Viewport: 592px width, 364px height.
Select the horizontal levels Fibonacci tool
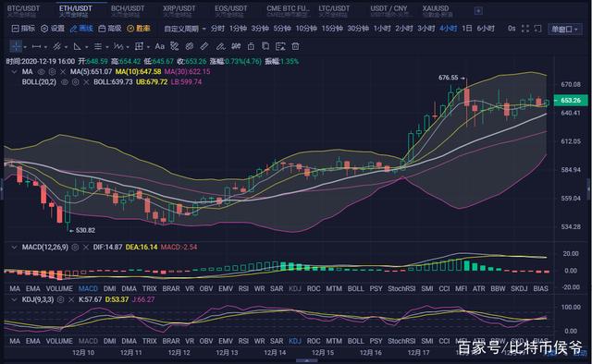(x=98, y=46)
